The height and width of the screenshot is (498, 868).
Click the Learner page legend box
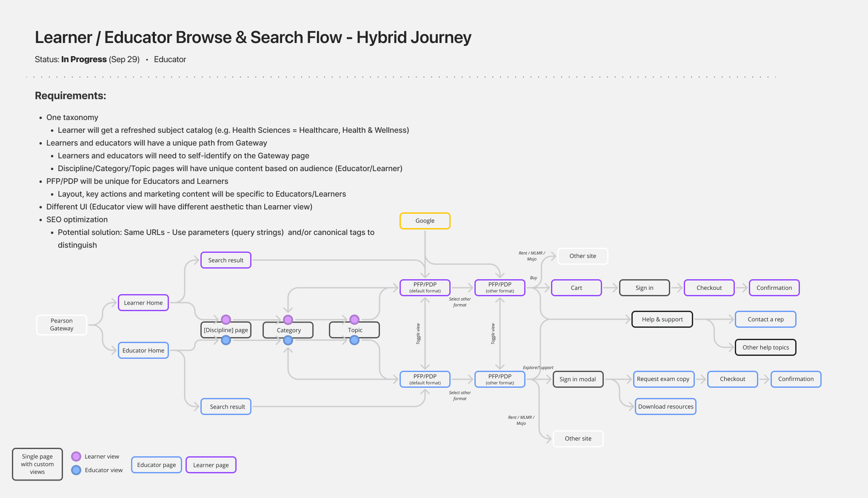[x=211, y=465]
